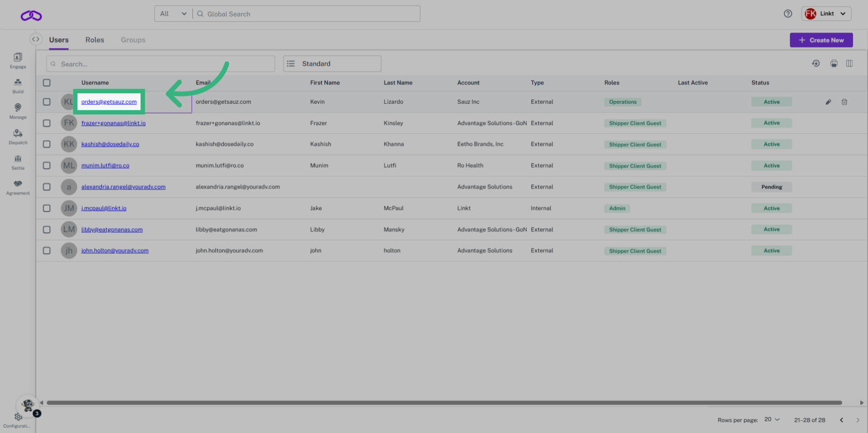Open the rows per page dropdown
868x433 pixels.
(x=772, y=420)
